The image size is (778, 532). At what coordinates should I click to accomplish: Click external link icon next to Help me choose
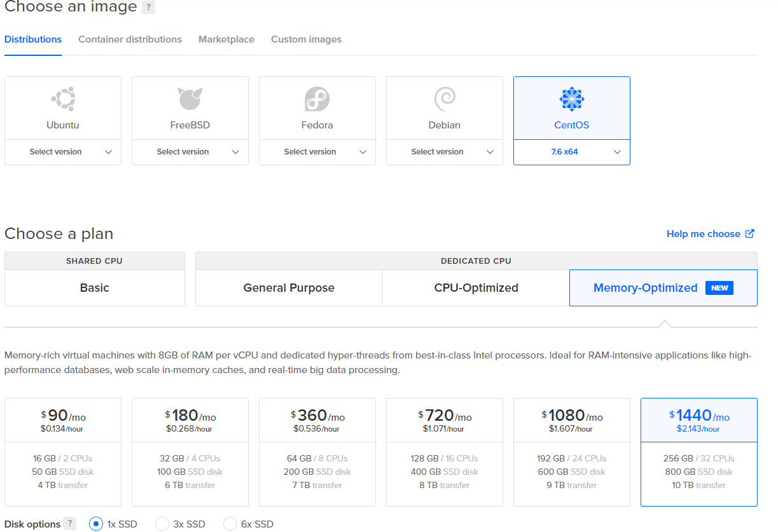[x=750, y=233]
